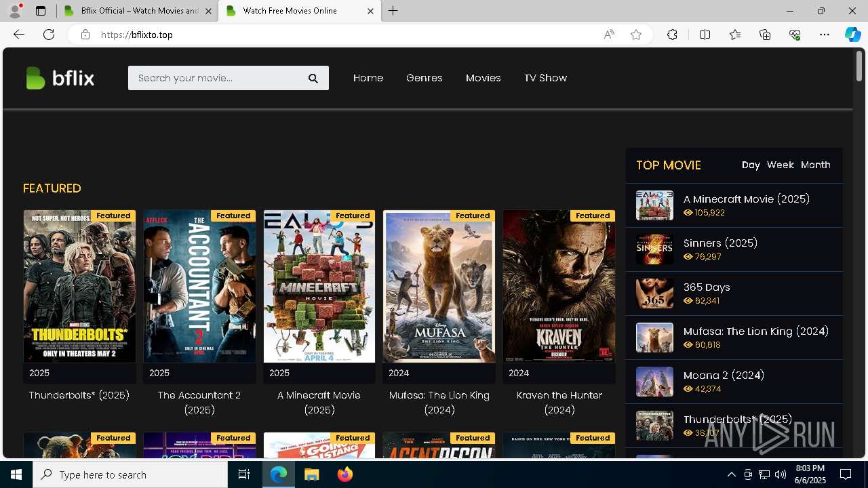
Task: Launch Firefox from taskbar
Action: [344, 474]
